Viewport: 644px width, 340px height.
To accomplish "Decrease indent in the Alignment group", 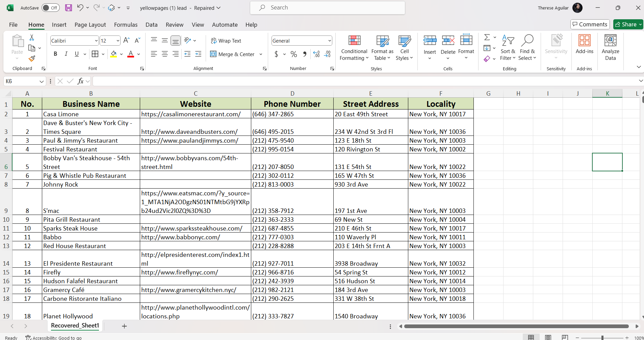I will (187, 54).
